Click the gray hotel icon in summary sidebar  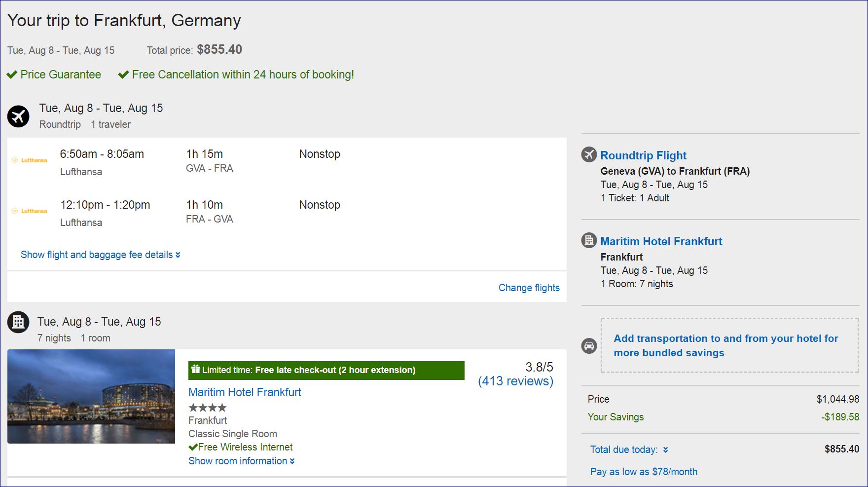(x=589, y=240)
